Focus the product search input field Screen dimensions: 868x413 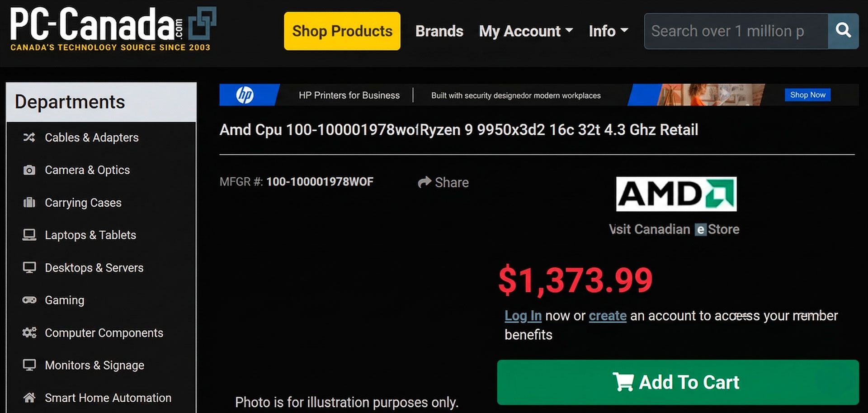(736, 31)
